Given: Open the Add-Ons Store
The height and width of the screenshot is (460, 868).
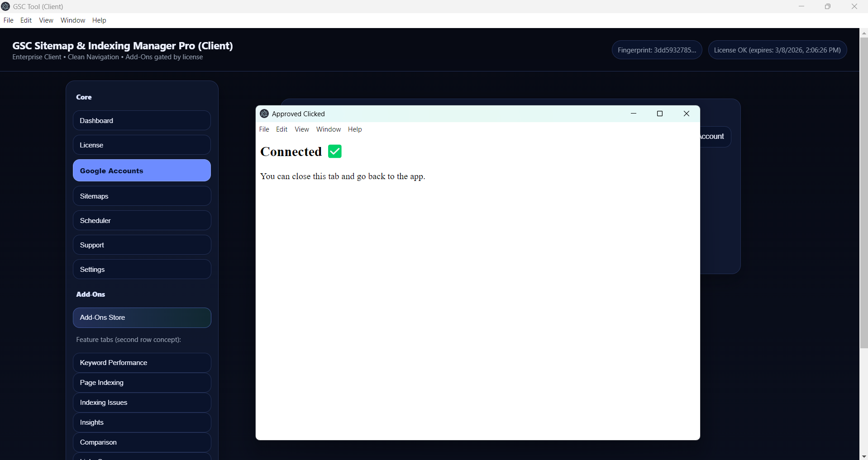Looking at the screenshot, I should [142, 318].
